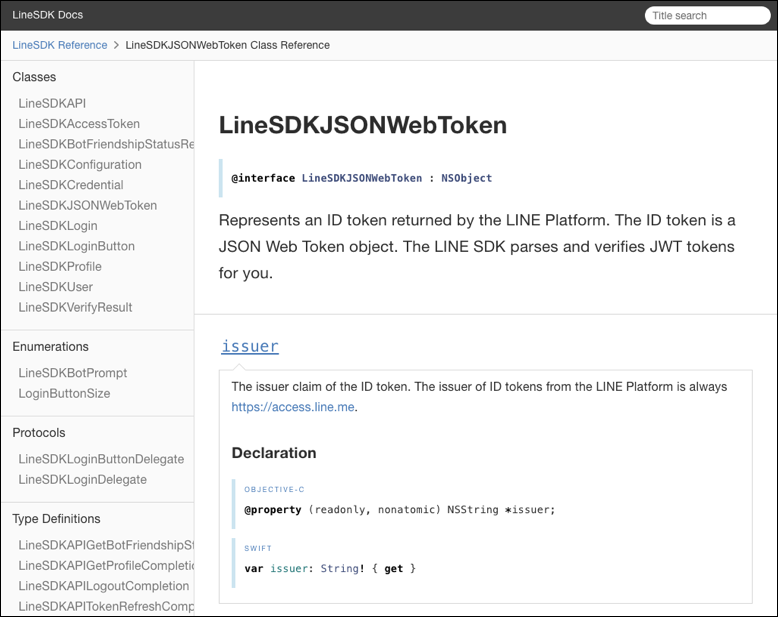Click the Title search field
Image resolution: width=778 pixels, height=617 pixels.
point(707,15)
